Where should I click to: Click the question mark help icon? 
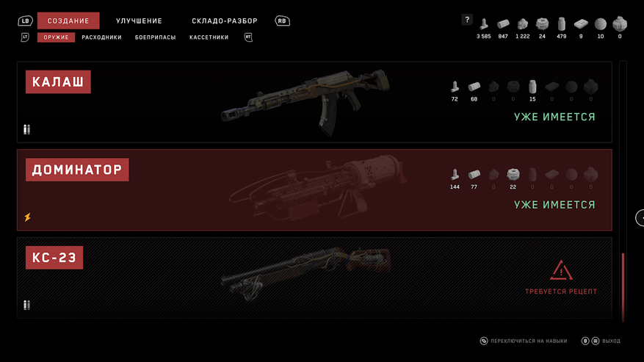pyautogui.click(x=467, y=19)
